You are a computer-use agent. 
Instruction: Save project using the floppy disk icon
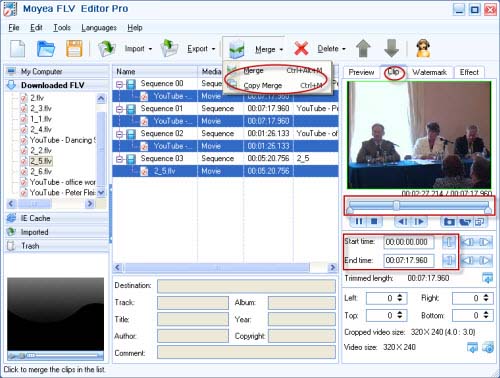74,49
